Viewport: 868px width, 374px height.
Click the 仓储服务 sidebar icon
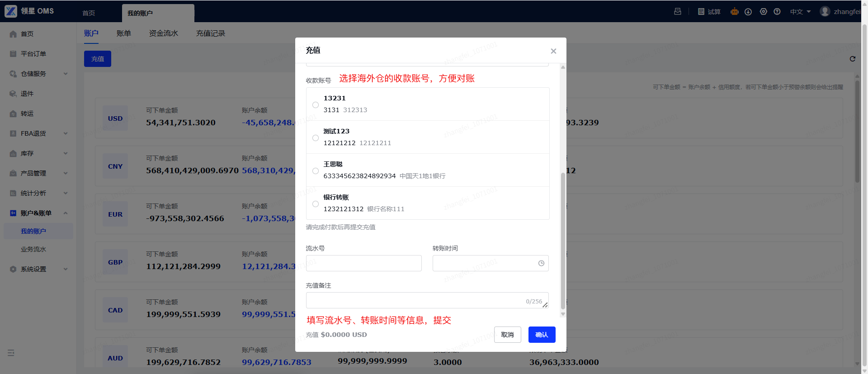tap(13, 74)
